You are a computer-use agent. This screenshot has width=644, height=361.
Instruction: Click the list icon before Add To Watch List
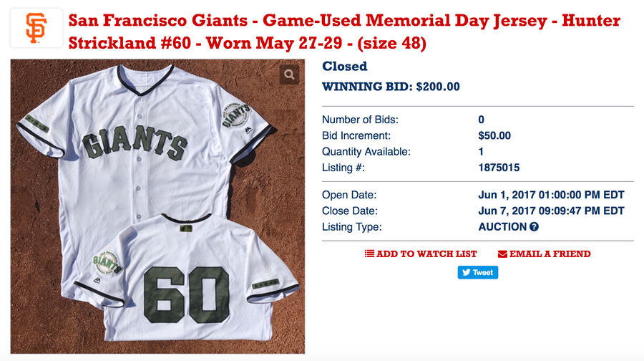369,254
